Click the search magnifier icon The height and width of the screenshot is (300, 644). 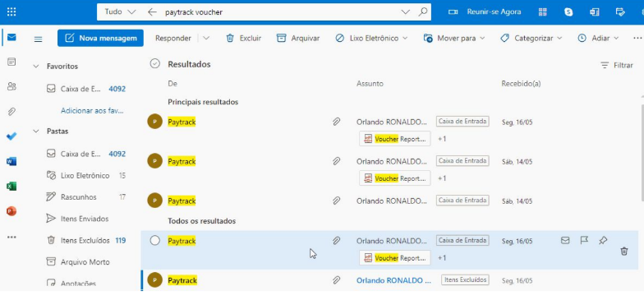tap(422, 12)
